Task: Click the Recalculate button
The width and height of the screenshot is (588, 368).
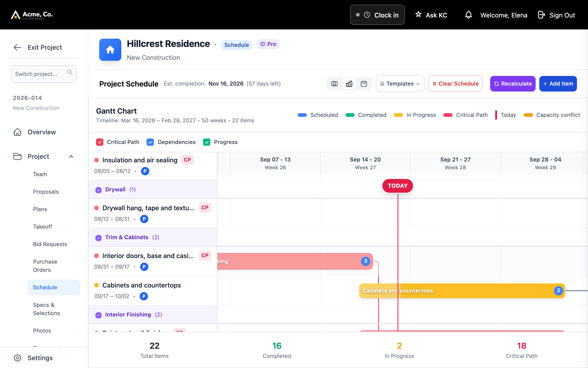Action: click(513, 84)
